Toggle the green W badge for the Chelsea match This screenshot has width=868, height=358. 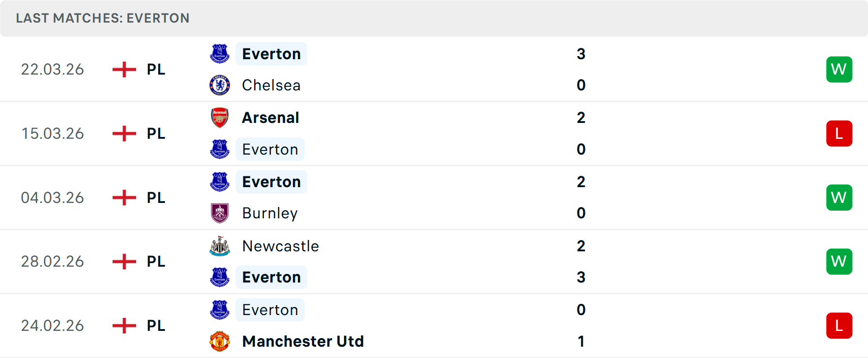[840, 69]
